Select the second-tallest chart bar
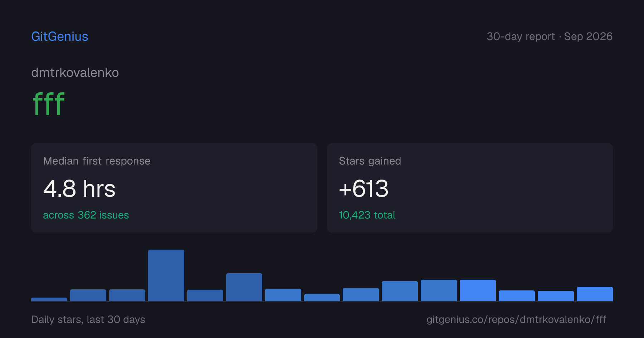Viewport: 644px width, 338px height. 244,287
